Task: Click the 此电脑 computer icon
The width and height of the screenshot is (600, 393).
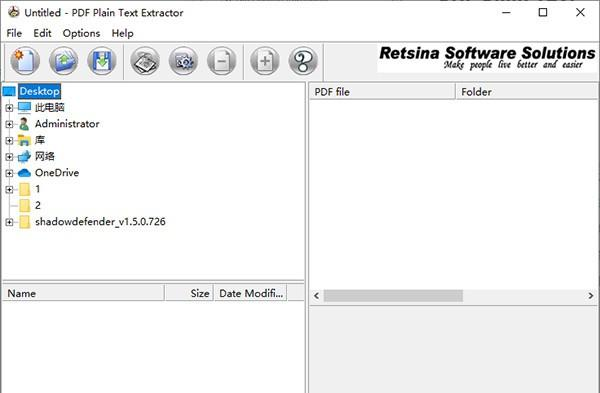Action: tap(24, 108)
